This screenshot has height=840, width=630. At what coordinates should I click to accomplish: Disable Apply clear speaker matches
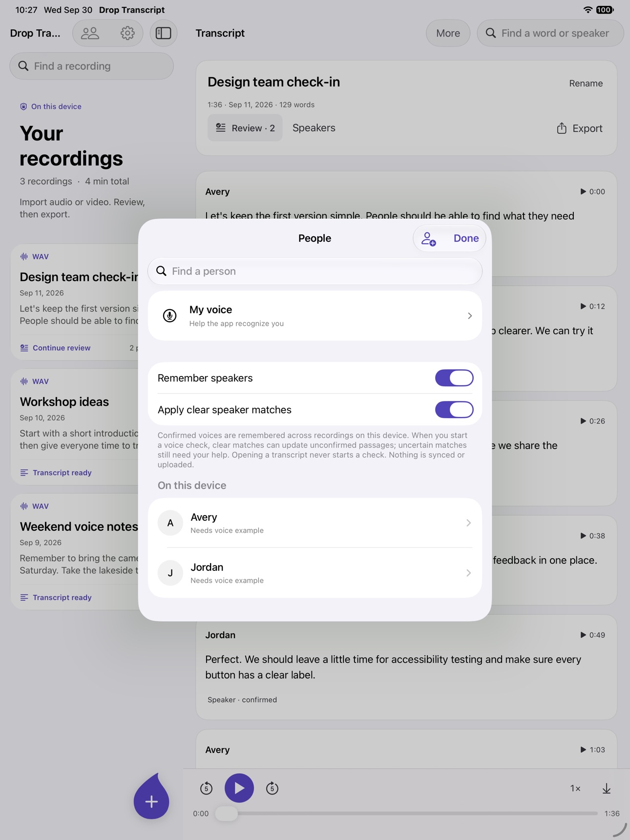(x=454, y=410)
